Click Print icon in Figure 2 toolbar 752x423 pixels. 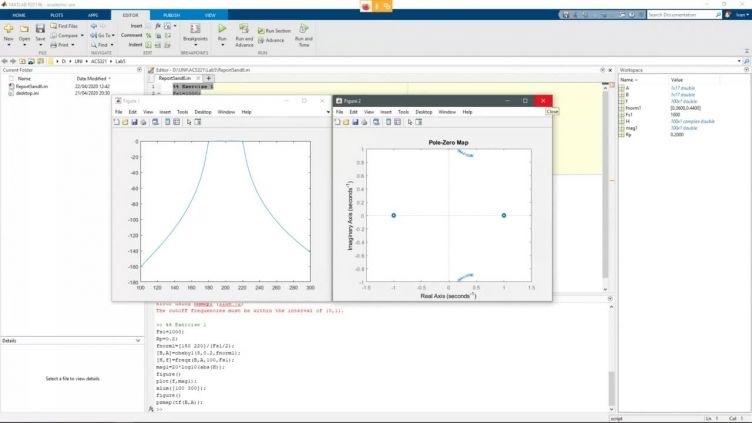[x=364, y=122]
